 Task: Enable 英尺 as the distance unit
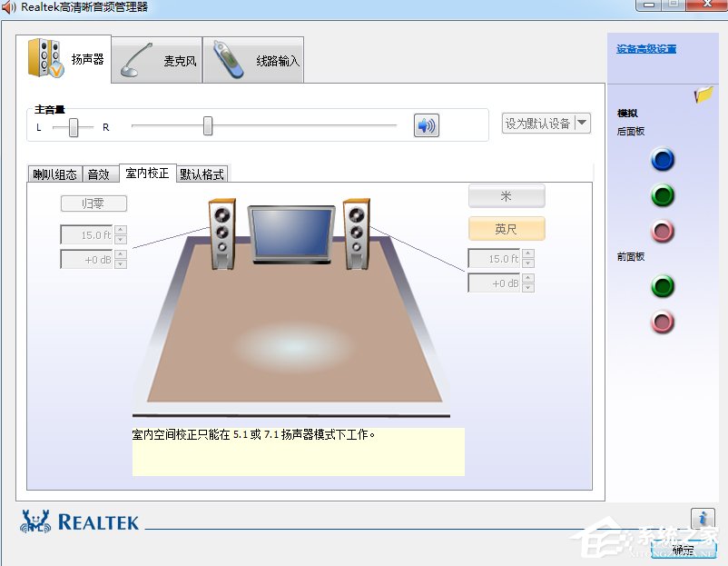[x=506, y=228]
